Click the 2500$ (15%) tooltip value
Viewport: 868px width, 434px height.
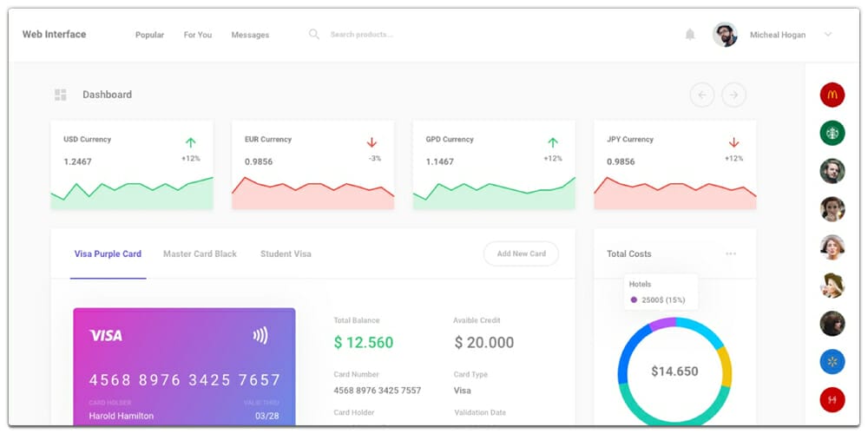(663, 300)
